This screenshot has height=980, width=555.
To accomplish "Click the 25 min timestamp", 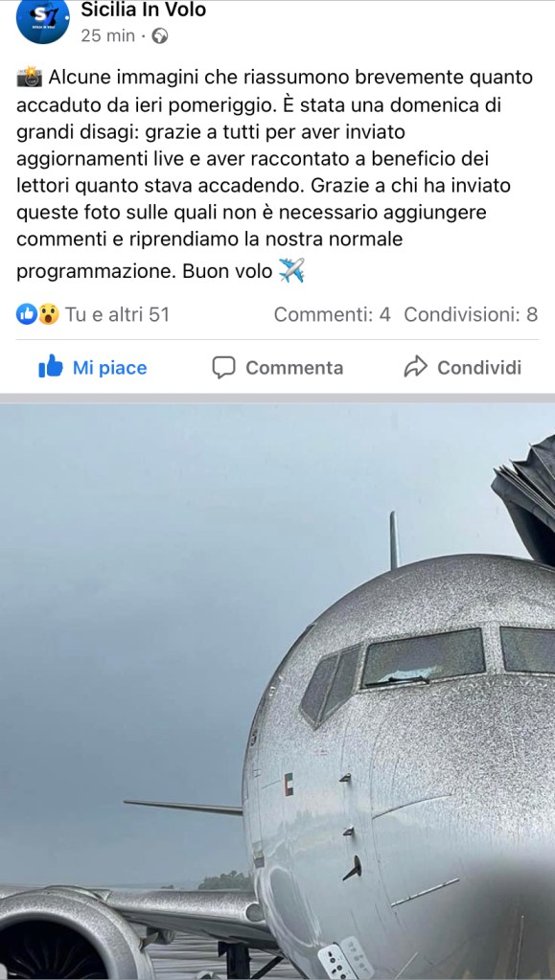I will (x=107, y=36).
